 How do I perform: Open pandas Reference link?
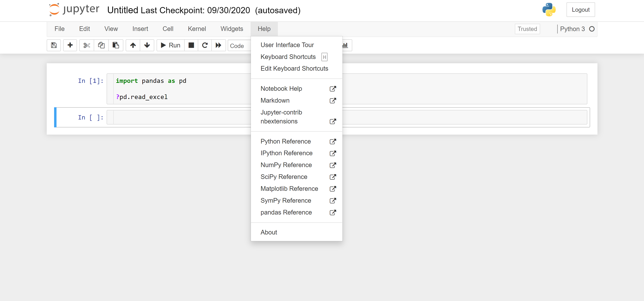point(286,212)
